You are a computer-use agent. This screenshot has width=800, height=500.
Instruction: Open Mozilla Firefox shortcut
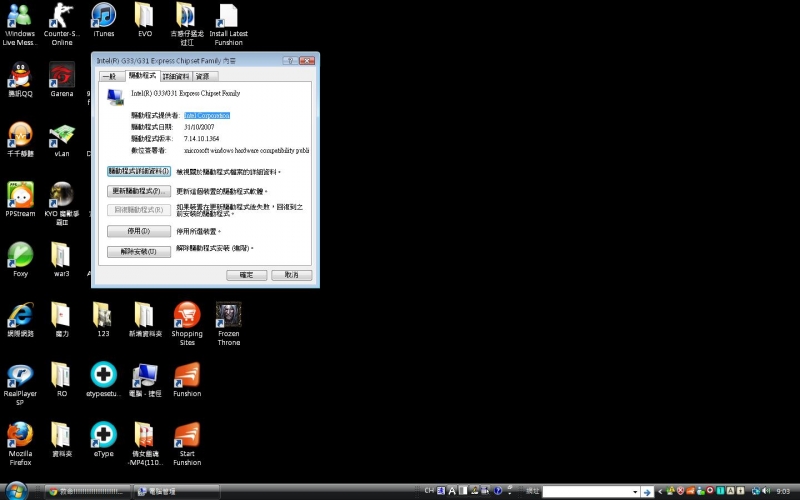20,444
